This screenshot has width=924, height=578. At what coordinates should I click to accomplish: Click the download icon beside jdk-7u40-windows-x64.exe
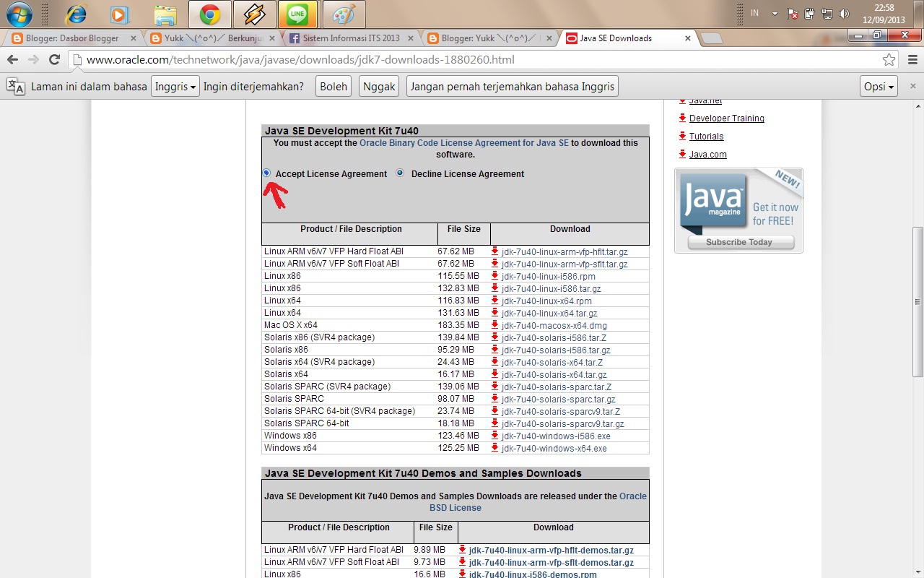click(493, 448)
